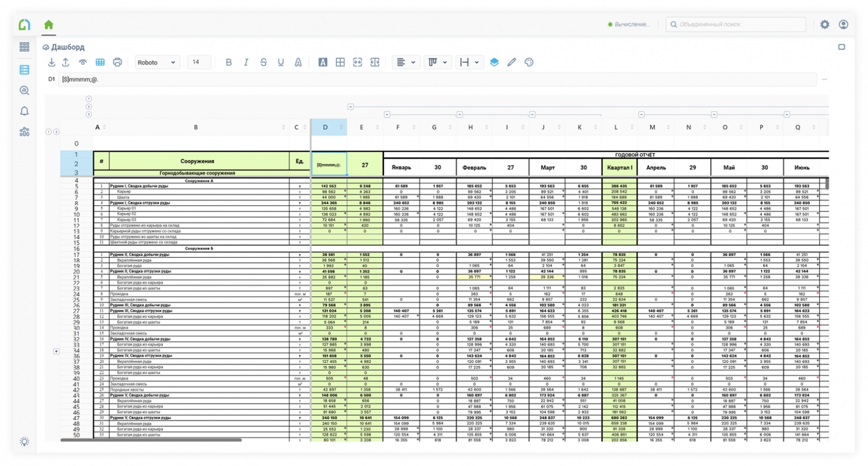Image resolution: width=868 pixels, height=466 pixels.
Task: Open the color palette icon
Action: [x=529, y=62]
